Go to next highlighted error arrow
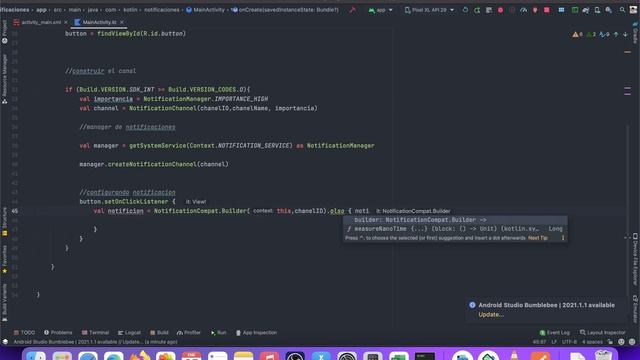The height and width of the screenshot is (360, 640). (x=625, y=35)
